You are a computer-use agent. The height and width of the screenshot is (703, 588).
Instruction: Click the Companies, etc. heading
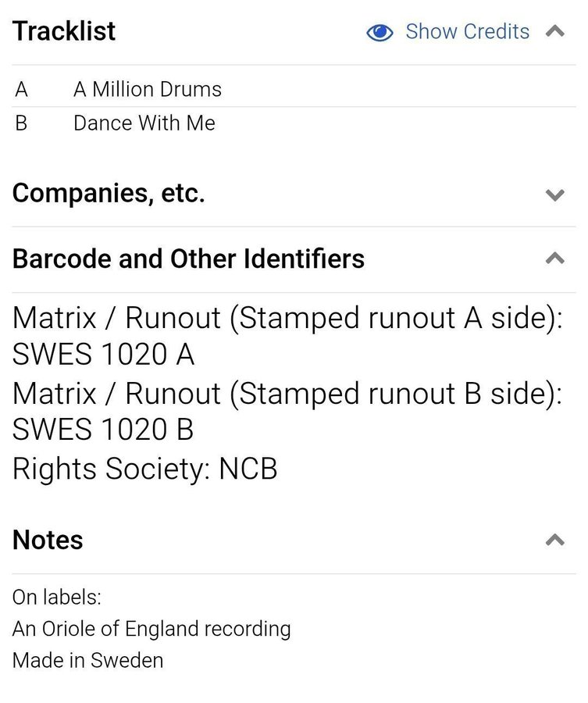point(109,193)
